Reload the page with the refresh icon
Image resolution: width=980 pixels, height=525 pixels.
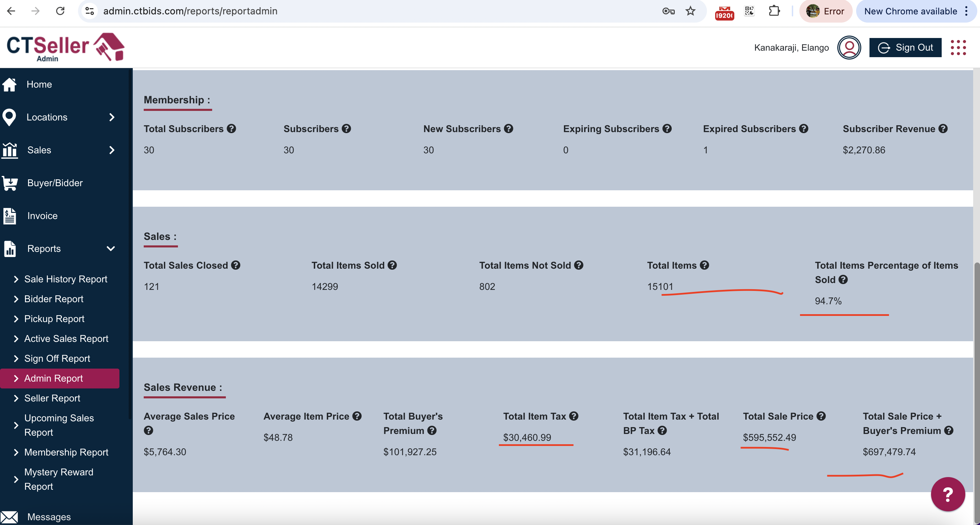(60, 11)
